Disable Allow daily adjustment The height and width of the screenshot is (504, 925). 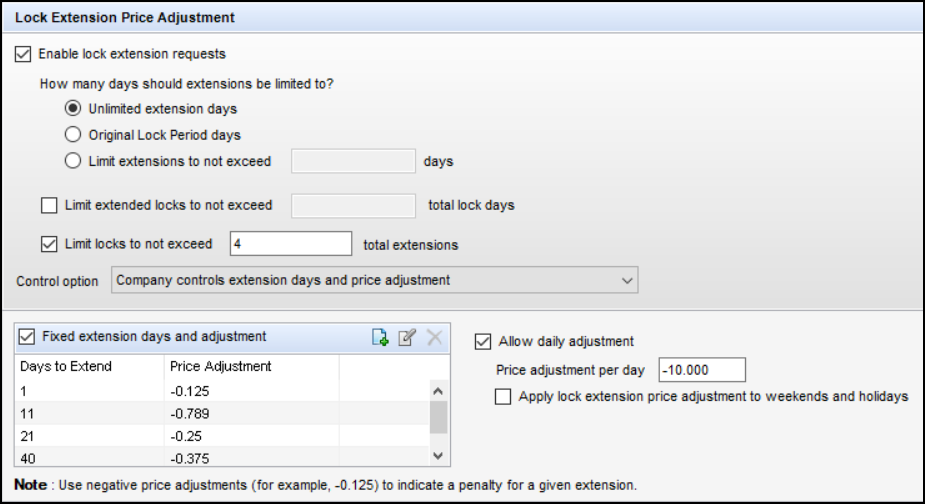pos(483,342)
